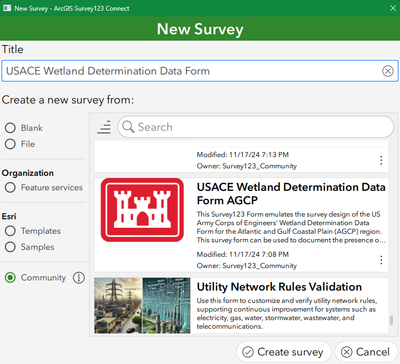Close the New Survey window
The width and height of the screenshot is (400, 364).
(x=393, y=8)
